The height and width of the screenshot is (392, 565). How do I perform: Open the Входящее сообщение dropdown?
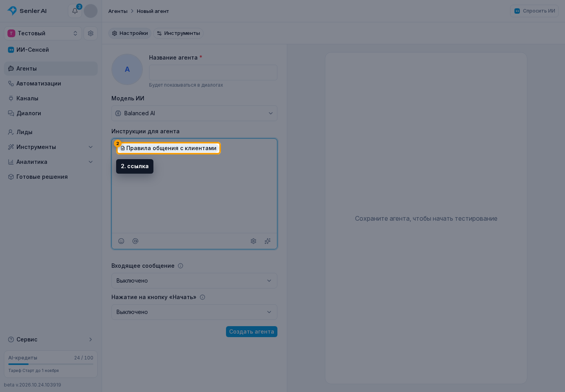194,281
